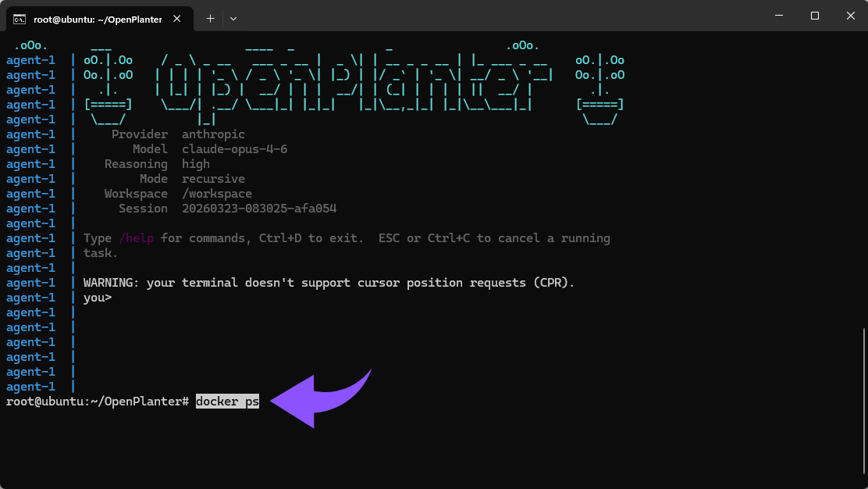Click the Reasoning high value

(x=195, y=163)
